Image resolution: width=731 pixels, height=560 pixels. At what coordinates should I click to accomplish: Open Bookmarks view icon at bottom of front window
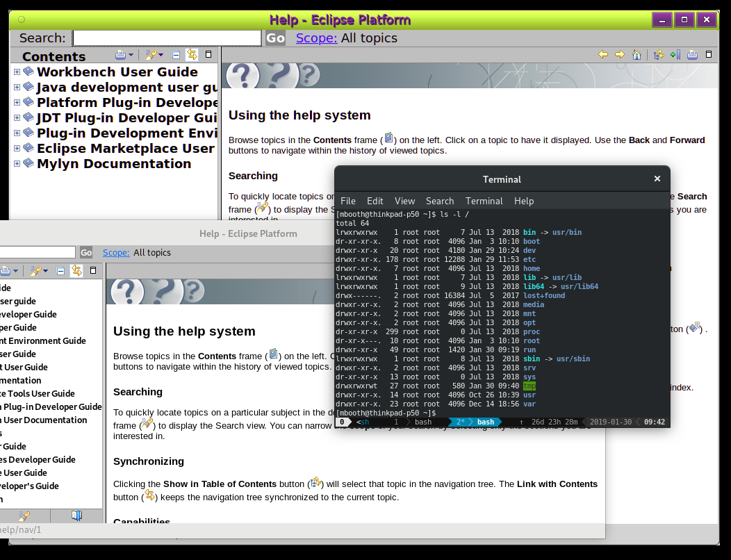(76, 516)
